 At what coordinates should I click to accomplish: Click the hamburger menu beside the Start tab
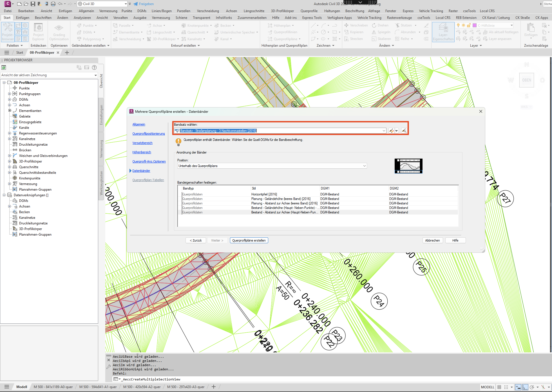tap(7, 53)
